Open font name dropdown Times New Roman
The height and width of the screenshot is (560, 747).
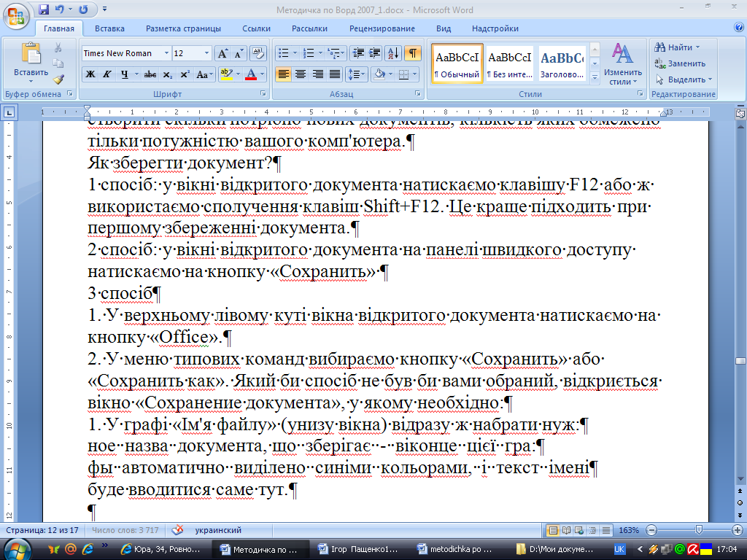click(x=166, y=53)
